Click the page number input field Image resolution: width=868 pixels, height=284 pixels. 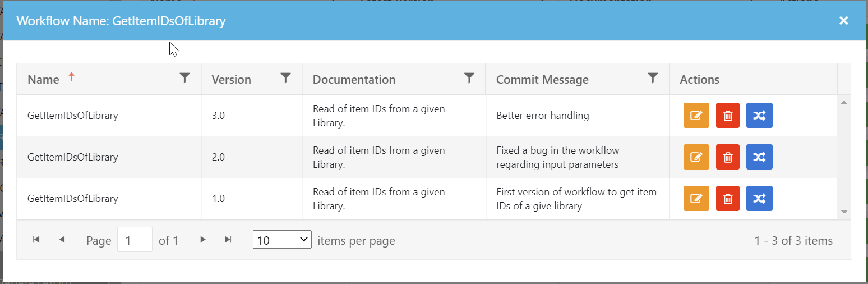pyautogui.click(x=135, y=240)
